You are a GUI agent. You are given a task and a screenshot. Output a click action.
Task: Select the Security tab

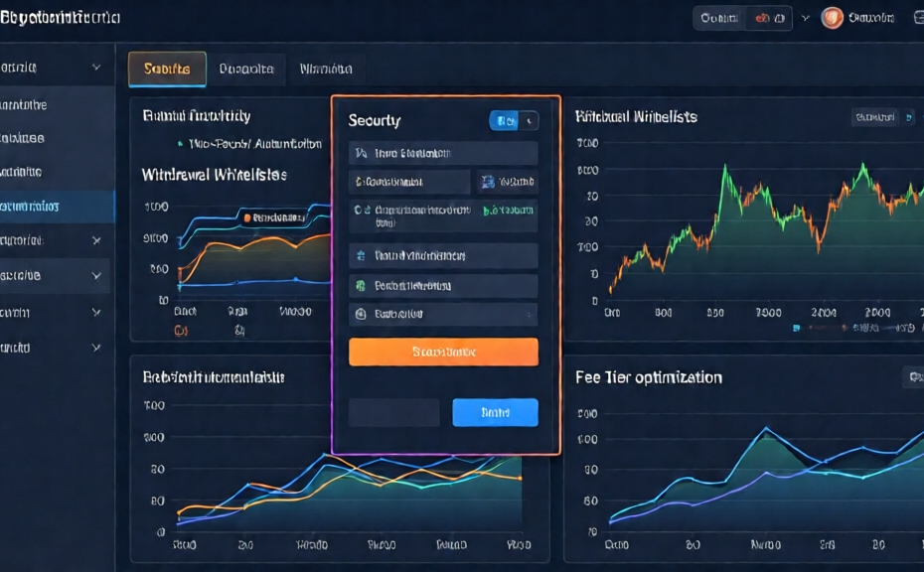pyautogui.click(x=166, y=69)
